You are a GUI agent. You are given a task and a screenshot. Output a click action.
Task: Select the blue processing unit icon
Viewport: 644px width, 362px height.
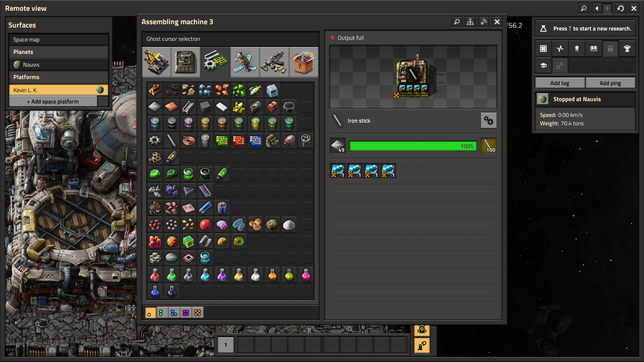(x=256, y=140)
